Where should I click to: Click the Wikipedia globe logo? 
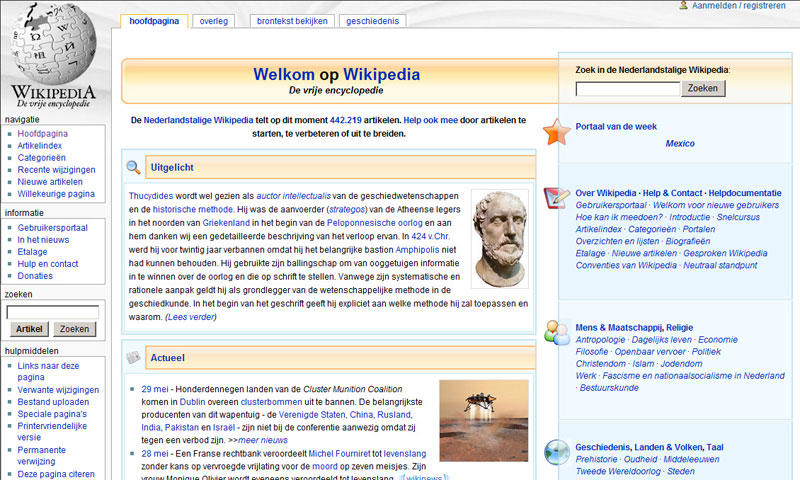click(55, 52)
